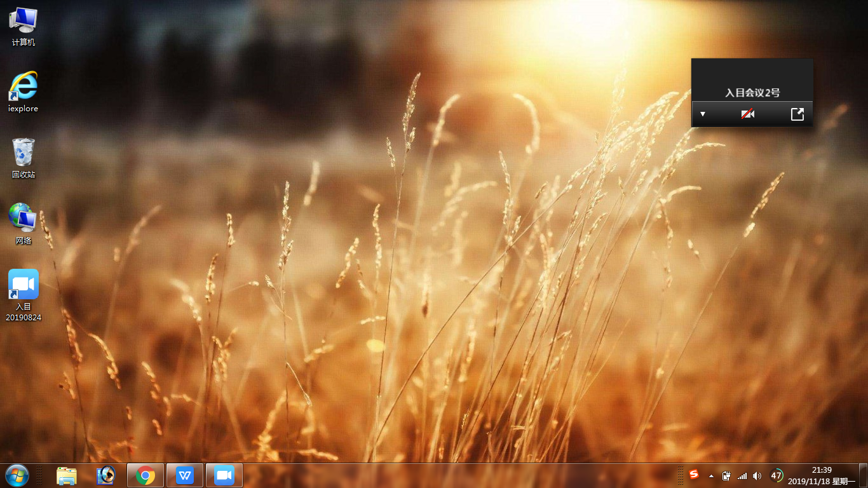The width and height of the screenshot is (868, 488).
Task: Select the iexplore desktop shortcut
Action: click(24, 91)
